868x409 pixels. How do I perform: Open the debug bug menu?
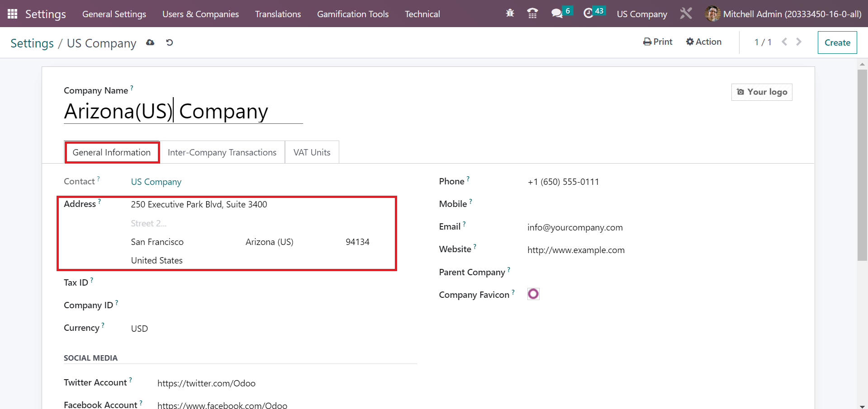pos(509,14)
